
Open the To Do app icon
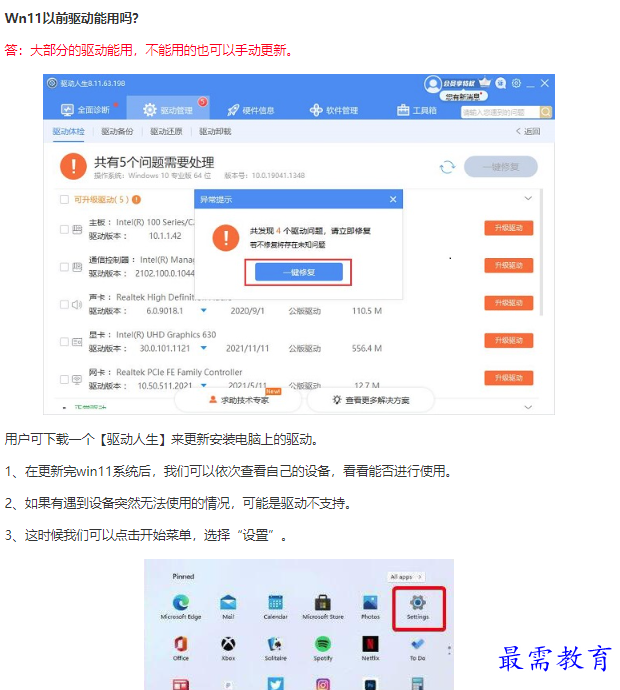point(418,644)
